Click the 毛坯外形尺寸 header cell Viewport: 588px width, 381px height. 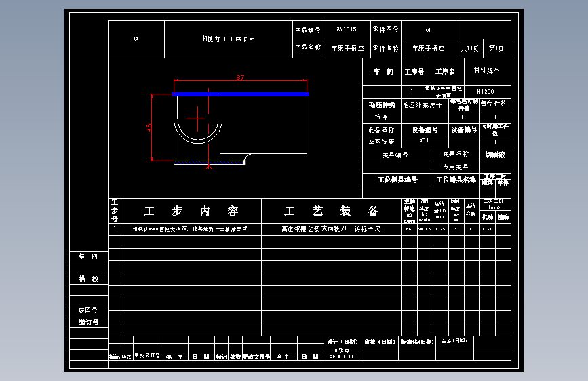coord(425,105)
